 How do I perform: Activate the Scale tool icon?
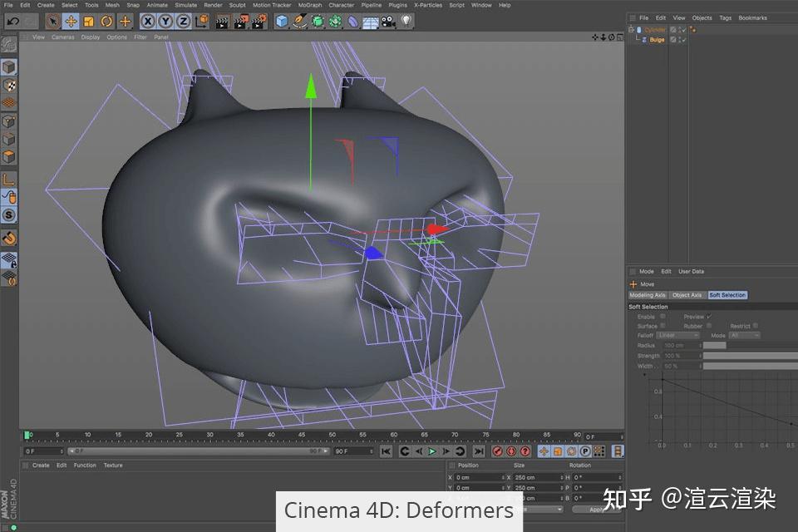[x=89, y=22]
